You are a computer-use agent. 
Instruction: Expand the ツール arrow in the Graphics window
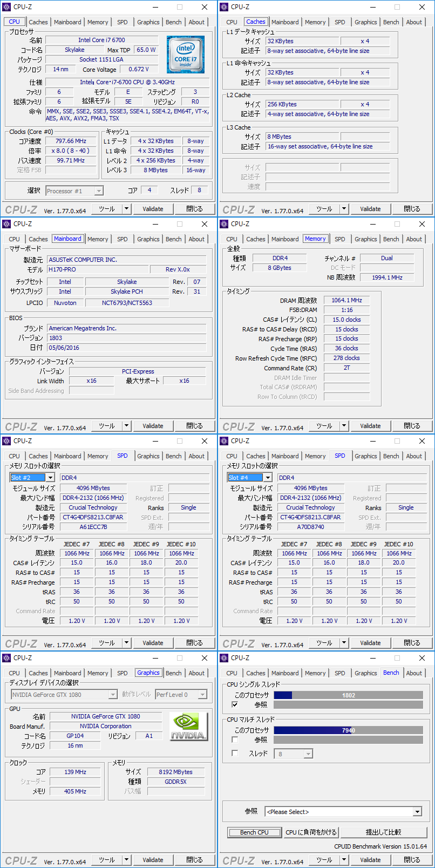point(127,860)
